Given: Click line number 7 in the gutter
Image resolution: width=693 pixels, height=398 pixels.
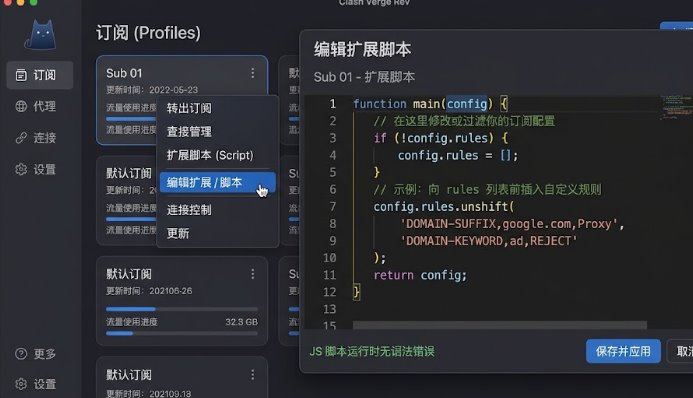Looking at the screenshot, I should click(x=332, y=207).
